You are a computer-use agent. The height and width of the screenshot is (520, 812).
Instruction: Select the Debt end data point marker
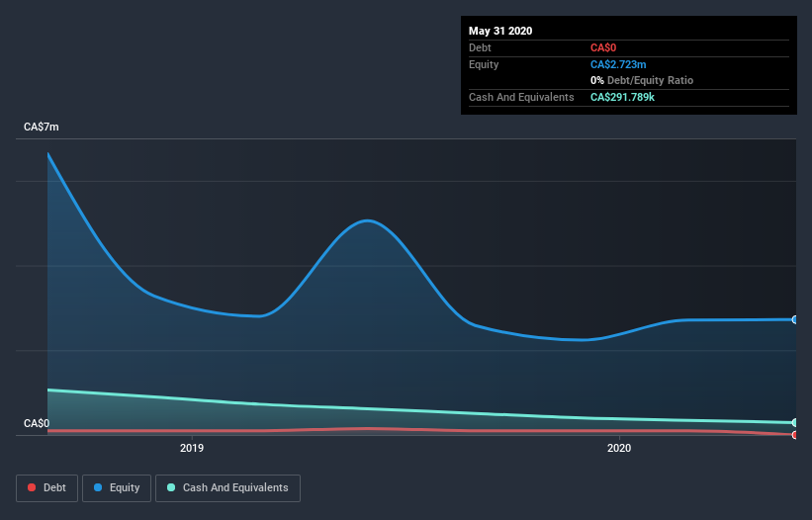795,435
